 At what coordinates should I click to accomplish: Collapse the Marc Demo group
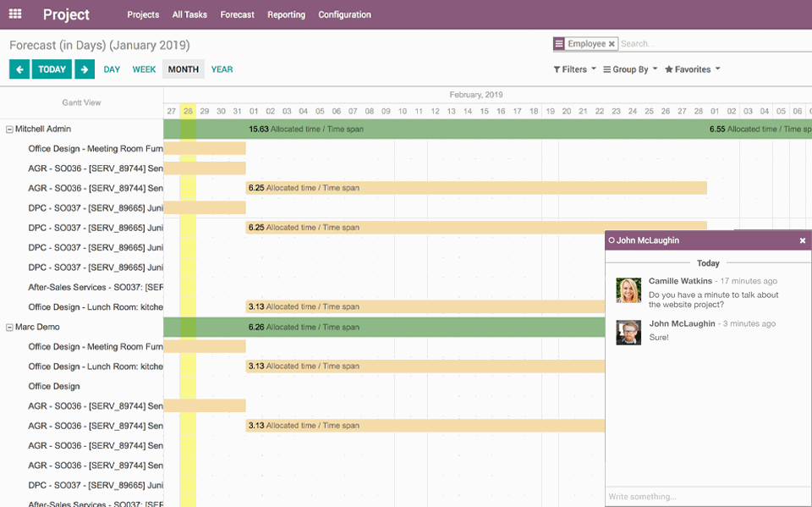pyautogui.click(x=9, y=327)
